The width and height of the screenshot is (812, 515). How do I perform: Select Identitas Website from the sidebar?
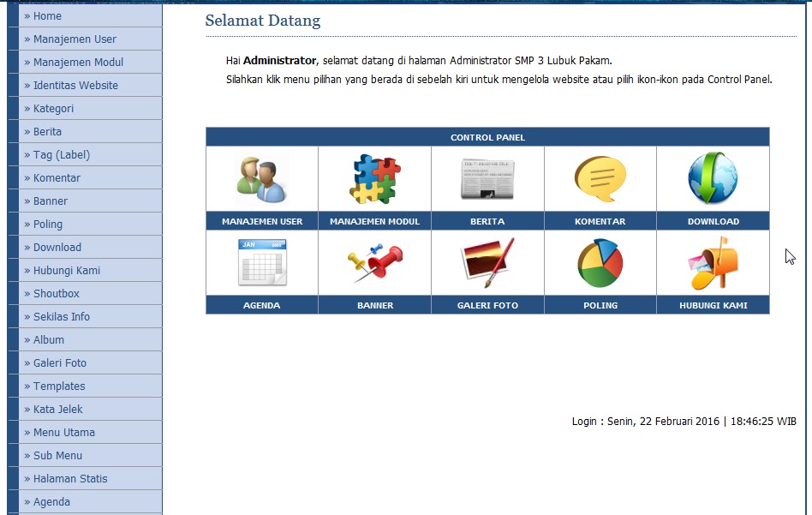[x=69, y=85]
